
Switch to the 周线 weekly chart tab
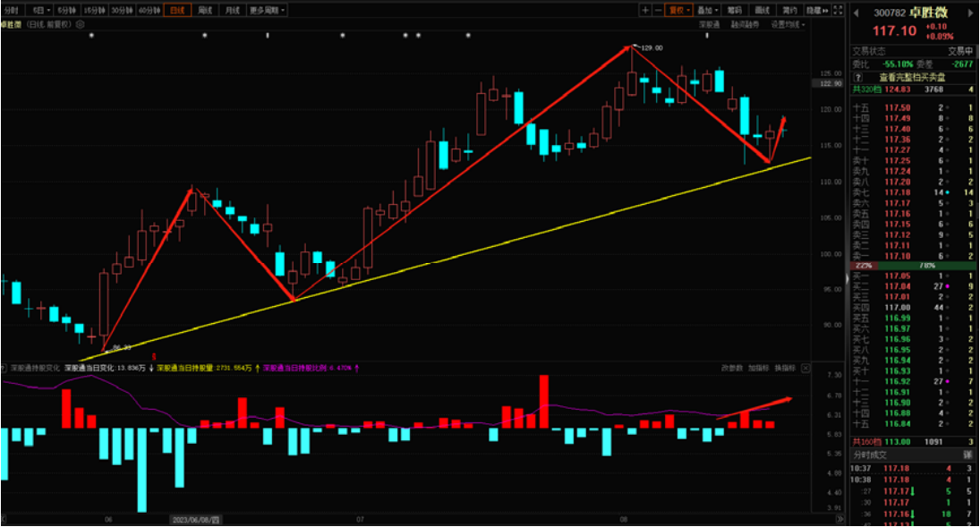[x=205, y=10]
